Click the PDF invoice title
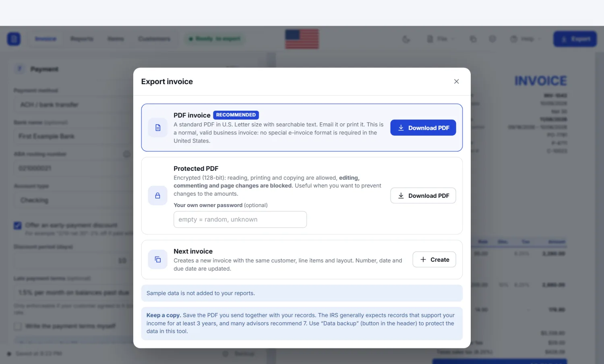This screenshot has width=604, height=364. tap(192, 115)
